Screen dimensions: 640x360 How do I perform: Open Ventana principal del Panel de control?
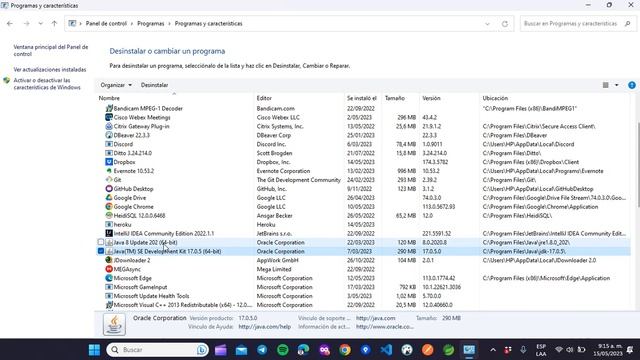click(51, 51)
